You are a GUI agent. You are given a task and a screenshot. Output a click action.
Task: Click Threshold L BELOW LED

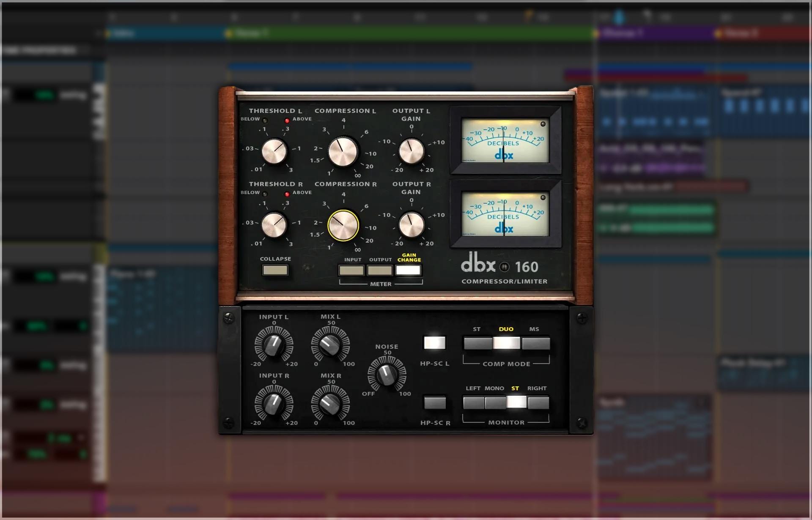point(265,120)
